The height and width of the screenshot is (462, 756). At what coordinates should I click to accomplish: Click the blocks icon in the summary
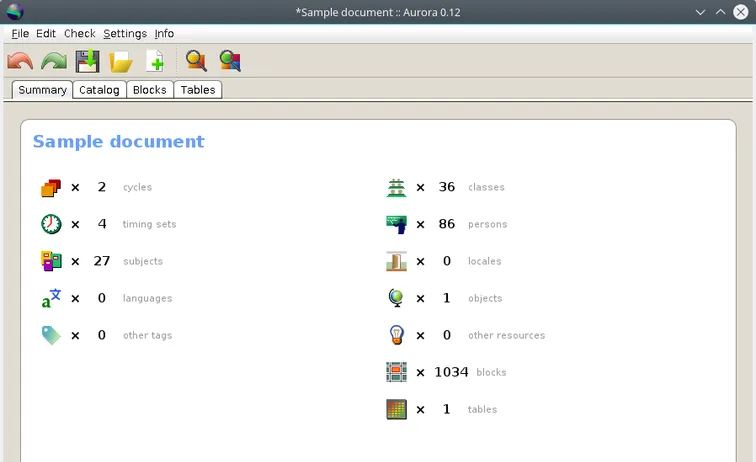[x=397, y=372]
